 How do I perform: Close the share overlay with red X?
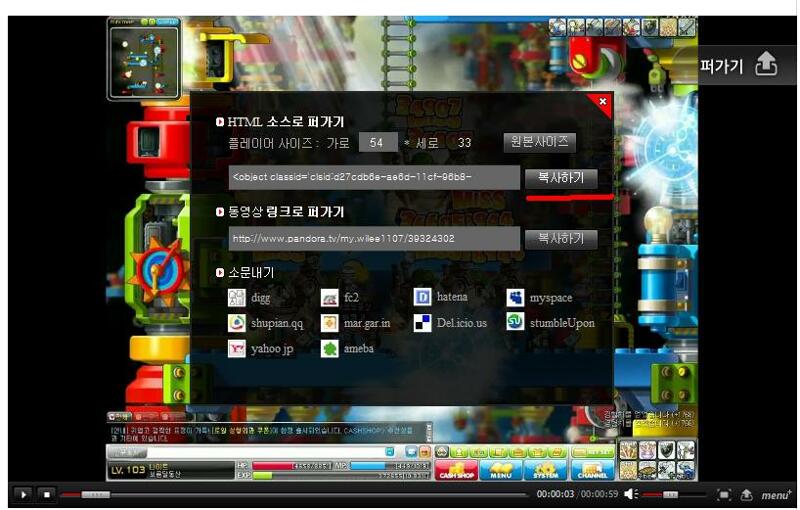coord(603,101)
